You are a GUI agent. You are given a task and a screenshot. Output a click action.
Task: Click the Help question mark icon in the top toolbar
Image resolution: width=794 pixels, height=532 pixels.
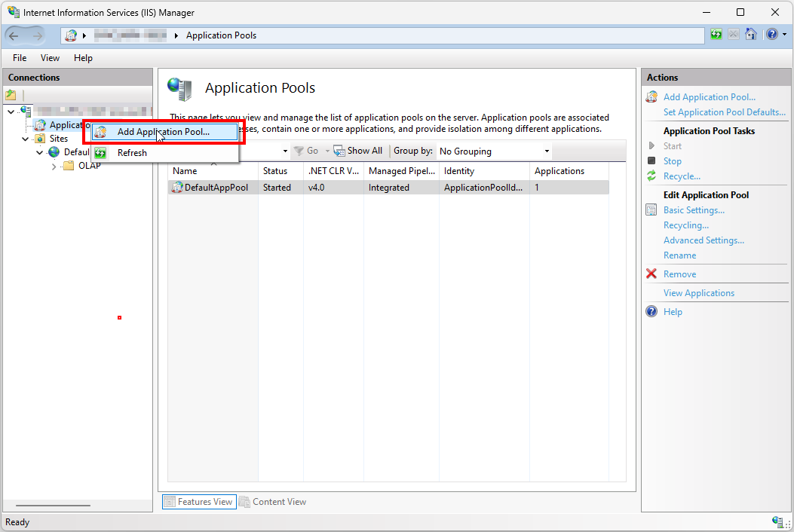point(771,35)
